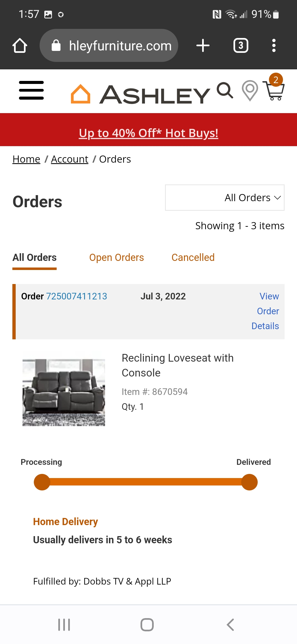Go to Account breadcrumb link
297x644 pixels.
point(70,159)
